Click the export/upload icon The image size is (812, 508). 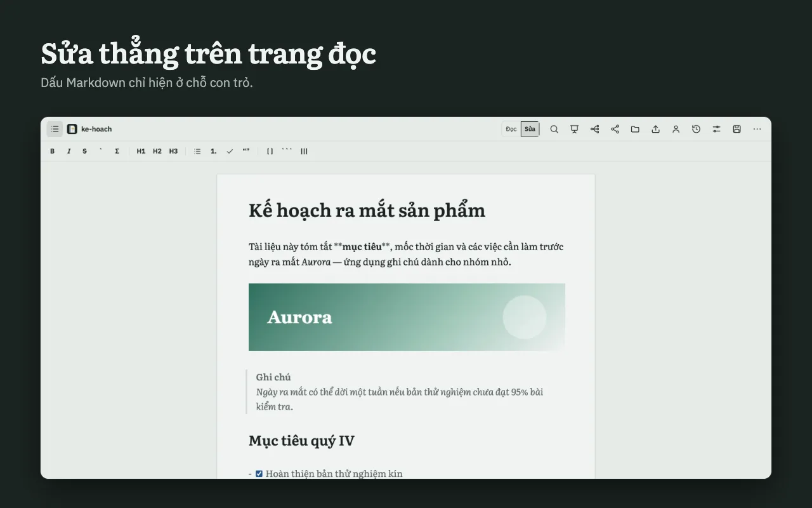[655, 129]
